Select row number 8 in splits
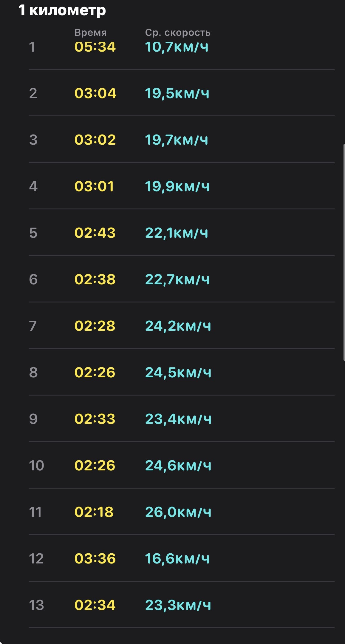Image resolution: width=345 pixels, height=644 pixels. click(33, 373)
